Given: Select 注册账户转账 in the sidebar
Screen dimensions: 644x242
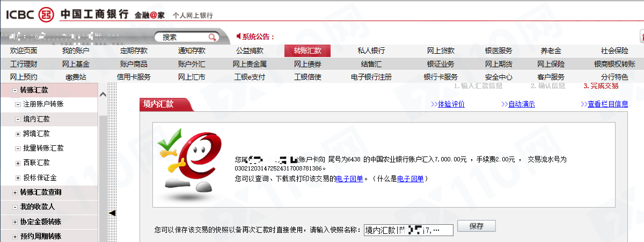Looking at the screenshot, I should 43,104.
